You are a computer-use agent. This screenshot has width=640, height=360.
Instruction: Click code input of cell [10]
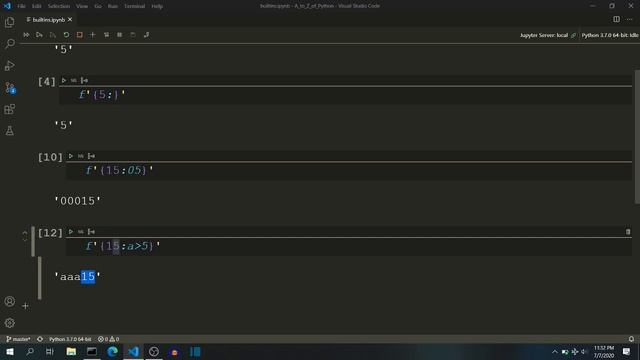349,171
